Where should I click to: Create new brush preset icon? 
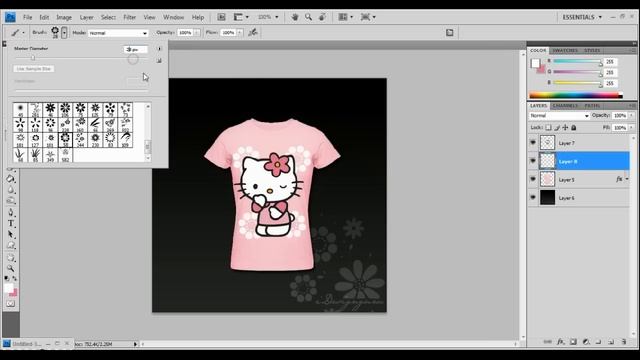point(159,60)
